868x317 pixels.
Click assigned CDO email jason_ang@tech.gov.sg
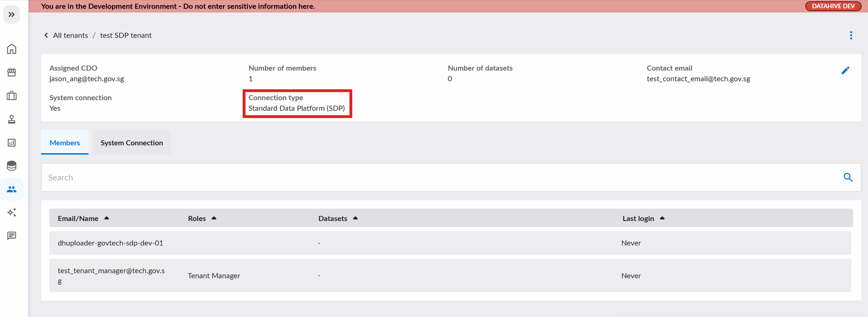pos(87,79)
